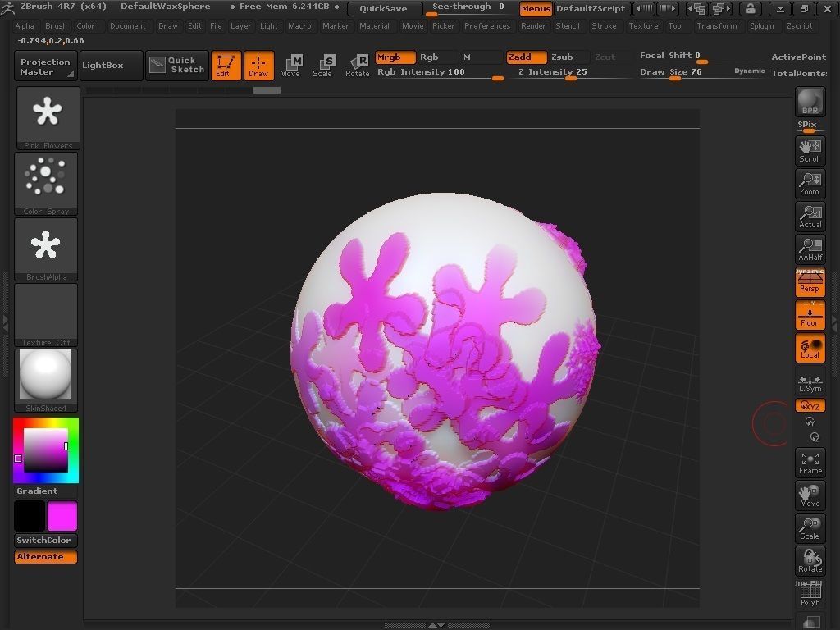The image size is (840, 630).
Task: Toggle Dynamic draw size
Action: 750,71
